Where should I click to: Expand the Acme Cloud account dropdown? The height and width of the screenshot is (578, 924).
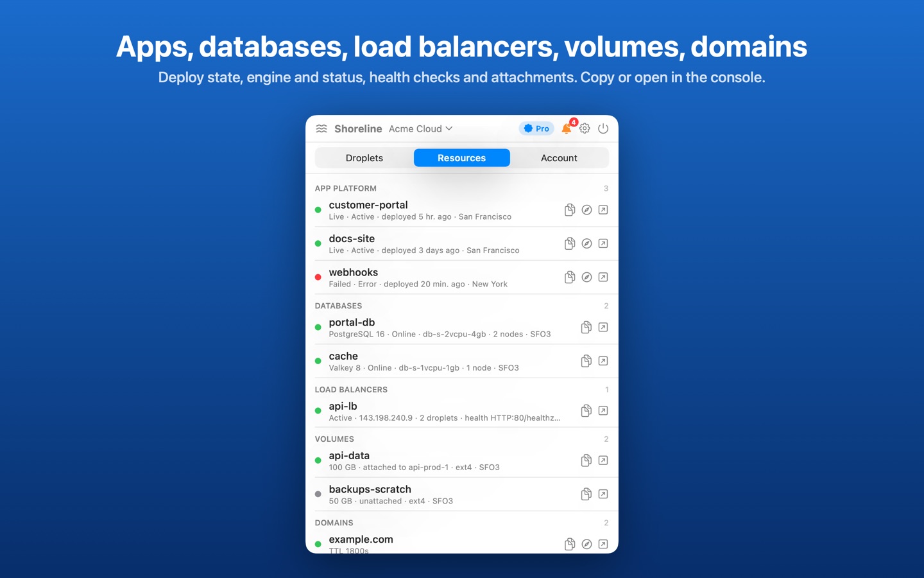point(421,128)
